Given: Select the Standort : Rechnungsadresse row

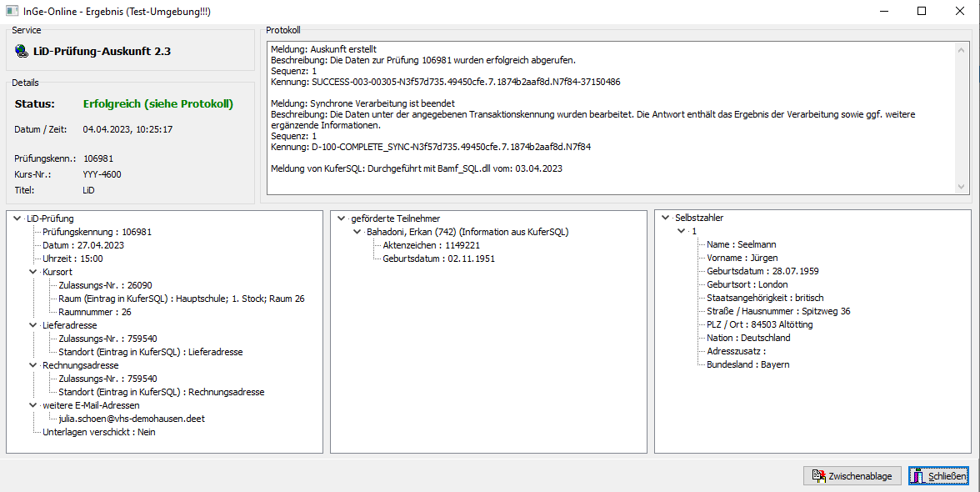Looking at the screenshot, I should click(162, 392).
